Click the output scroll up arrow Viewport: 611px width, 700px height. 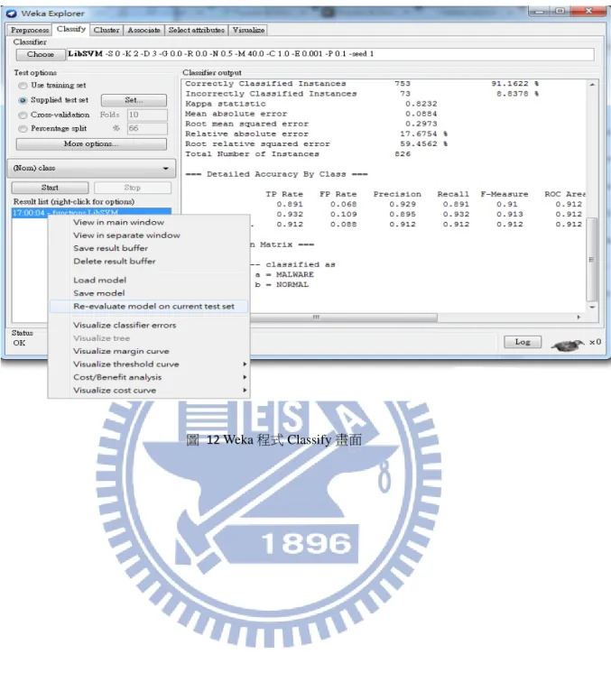click(x=592, y=85)
